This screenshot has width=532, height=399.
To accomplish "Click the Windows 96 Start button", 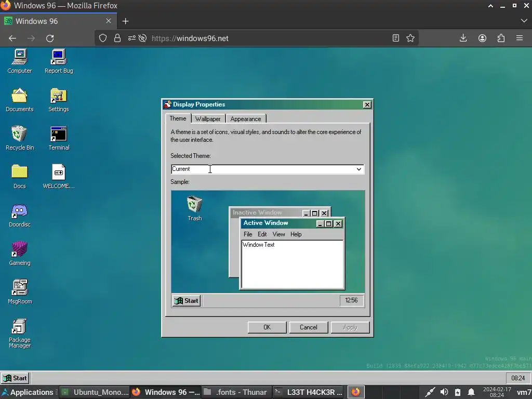I will 16,378.
